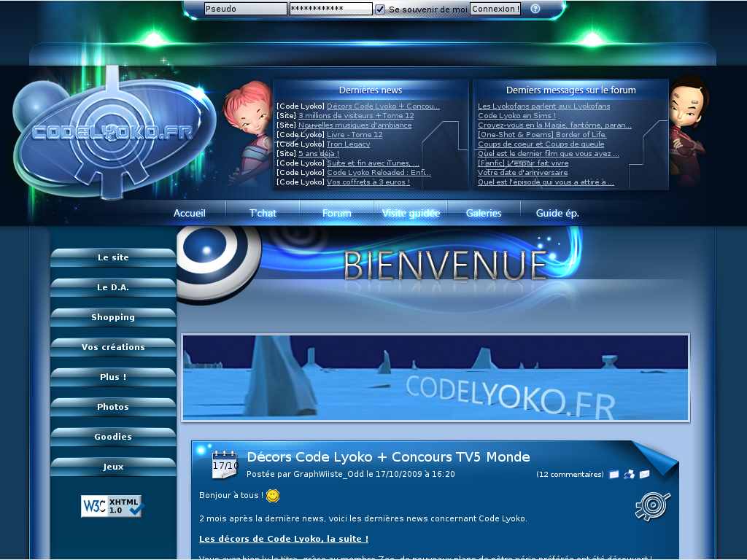Click the password input field
The image size is (747, 560).
tap(331, 9)
